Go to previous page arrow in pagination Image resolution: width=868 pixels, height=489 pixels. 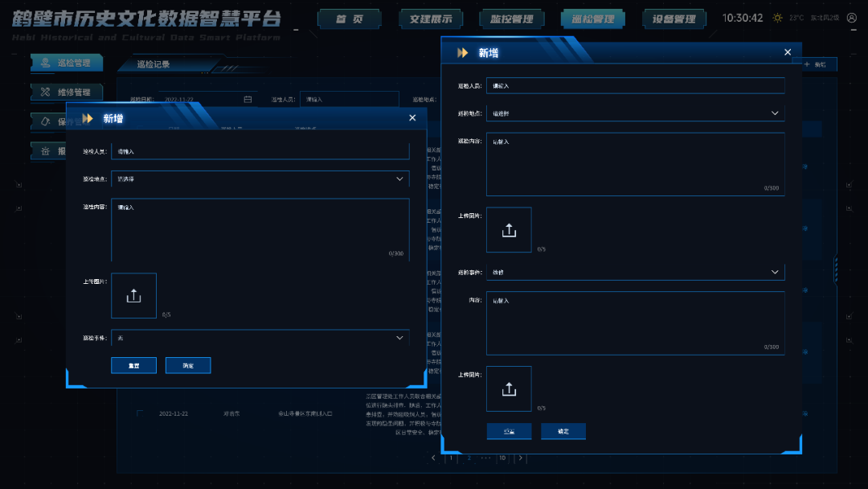[433, 458]
